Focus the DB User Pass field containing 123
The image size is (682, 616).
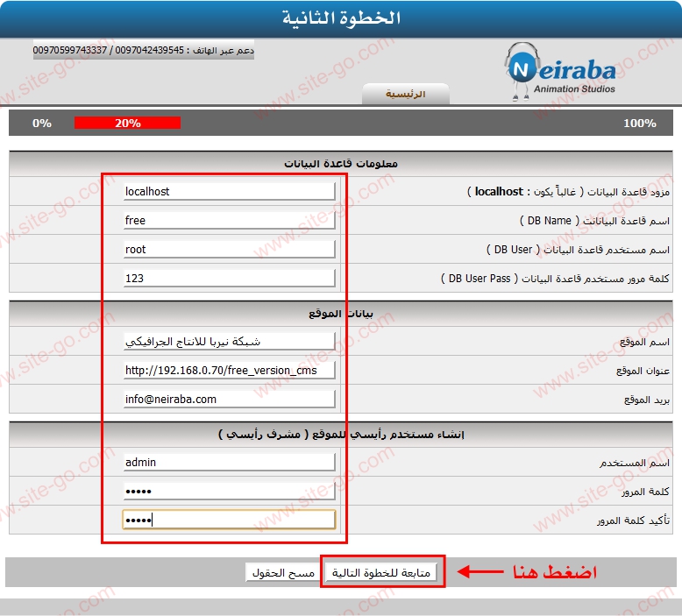pos(229,278)
